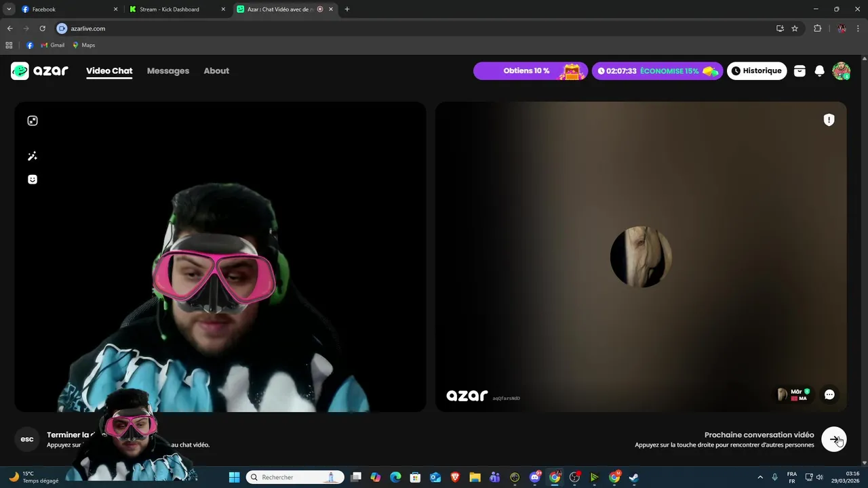The height and width of the screenshot is (488, 868).
Task: Open Copilot from the taskbar
Action: pyautogui.click(x=376, y=477)
